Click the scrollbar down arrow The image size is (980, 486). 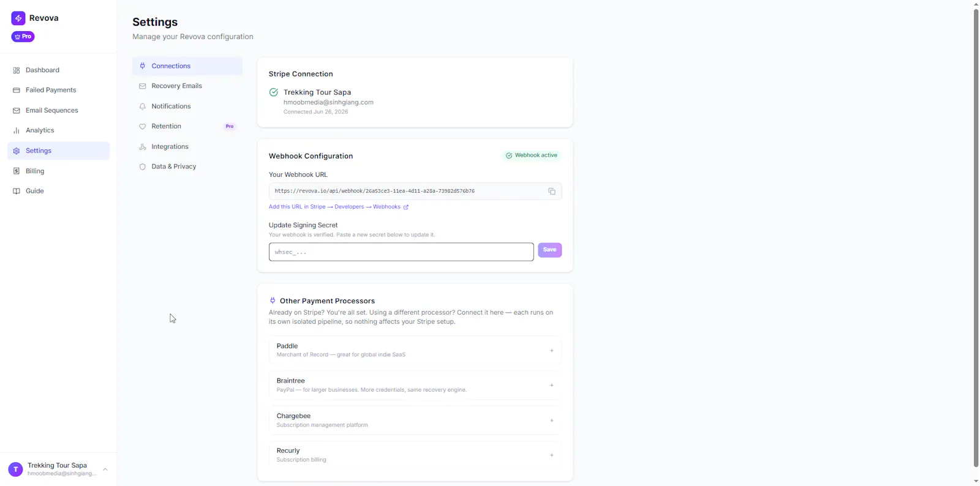pyautogui.click(x=976, y=482)
